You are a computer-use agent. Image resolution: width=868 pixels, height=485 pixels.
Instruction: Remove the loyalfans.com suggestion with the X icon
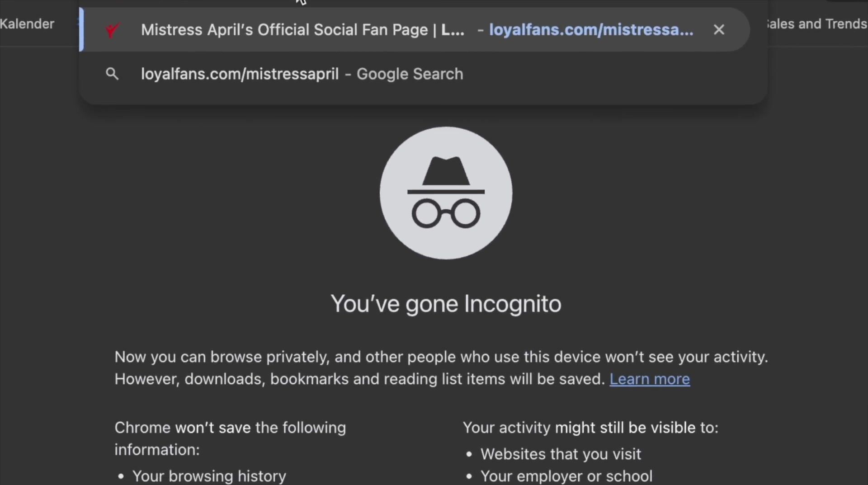719,30
